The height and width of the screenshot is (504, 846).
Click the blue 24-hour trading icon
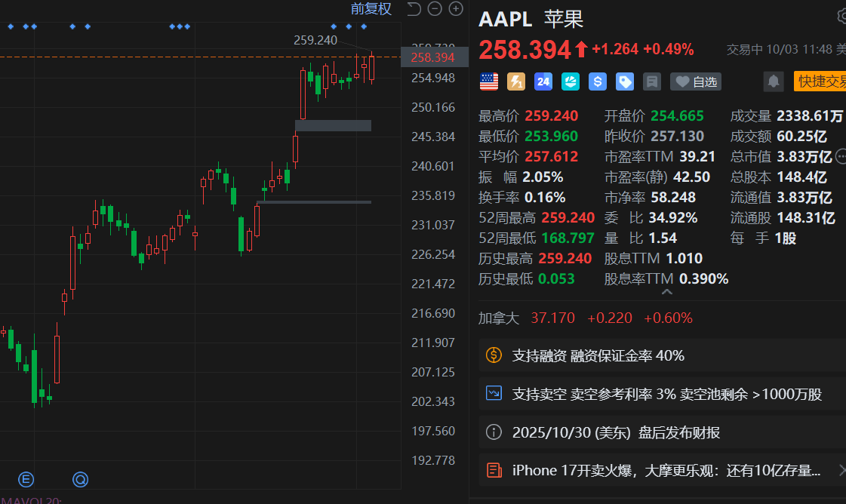543,81
